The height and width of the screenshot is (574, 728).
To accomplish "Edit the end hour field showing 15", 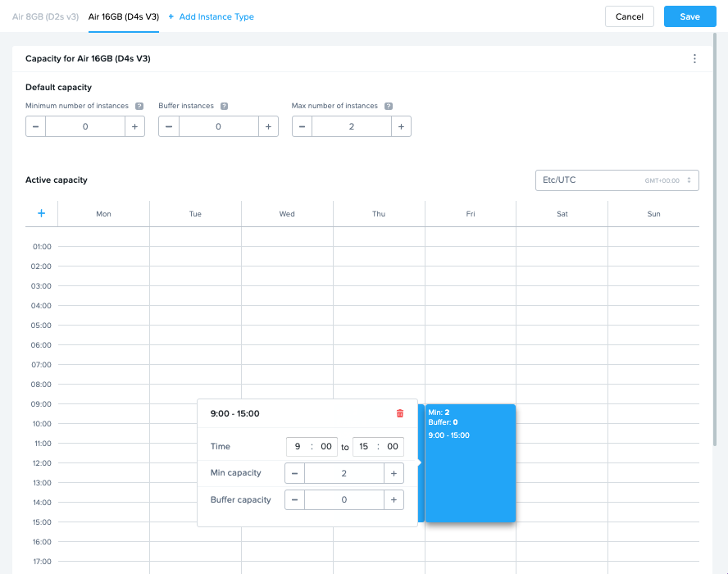I will 364,447.
